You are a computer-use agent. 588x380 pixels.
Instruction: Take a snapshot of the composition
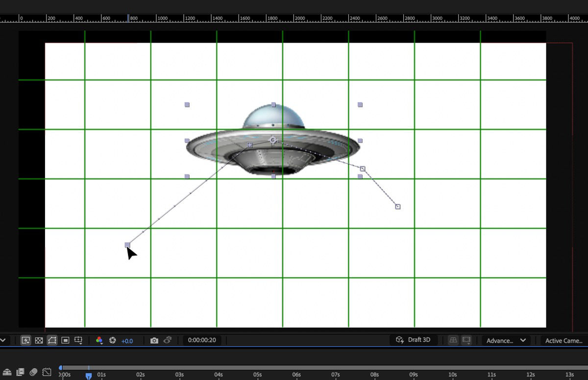[155, 340]
